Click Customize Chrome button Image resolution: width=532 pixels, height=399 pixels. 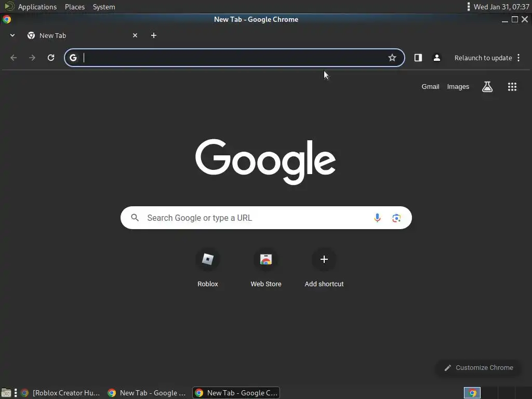[x=478, y=368]
